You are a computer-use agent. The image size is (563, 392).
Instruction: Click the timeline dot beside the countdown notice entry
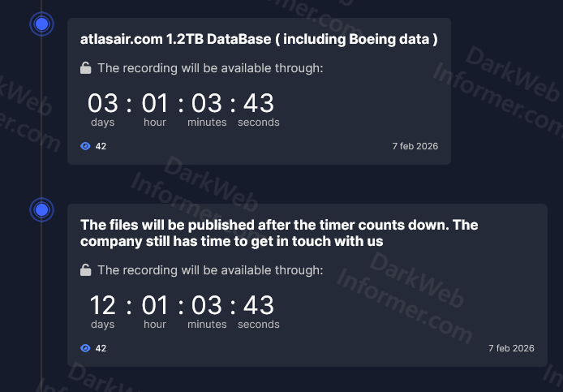coord(41,210)
